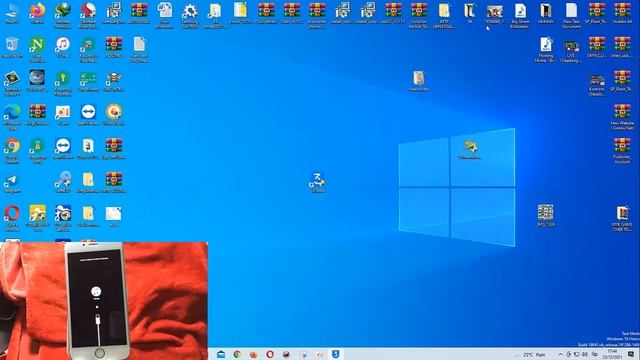
Task: Select the shortcut icon over the Windows logo
Action: (470, 149)
